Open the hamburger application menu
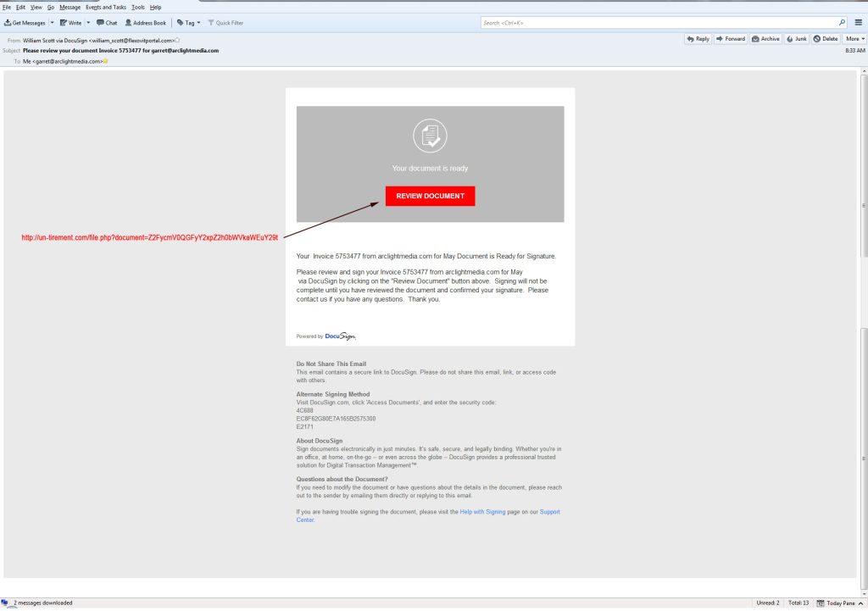The image size is (868, 611). [859, 23]
